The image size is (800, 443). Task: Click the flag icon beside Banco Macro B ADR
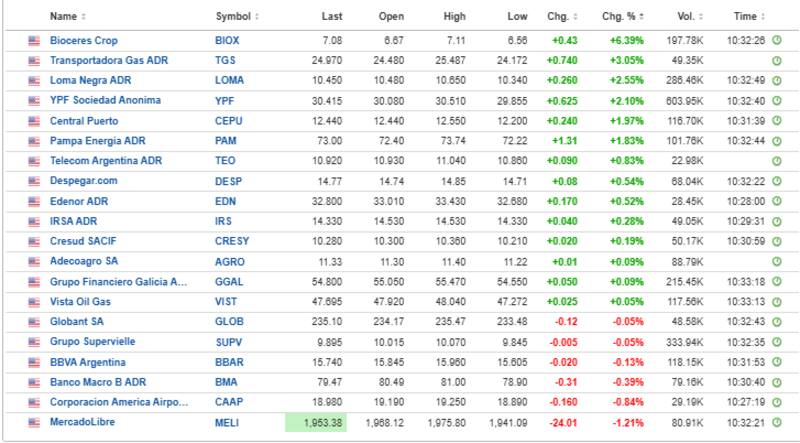pos(33,382)
